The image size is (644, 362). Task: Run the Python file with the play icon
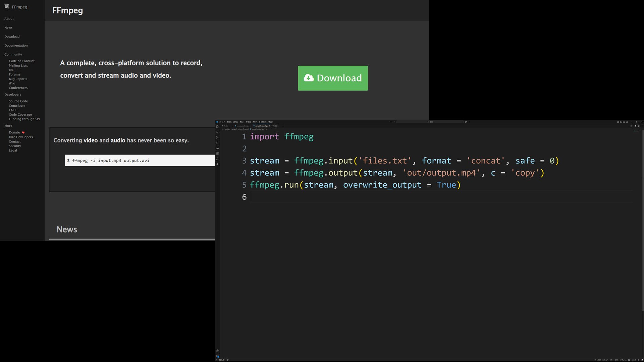[631, 126]
